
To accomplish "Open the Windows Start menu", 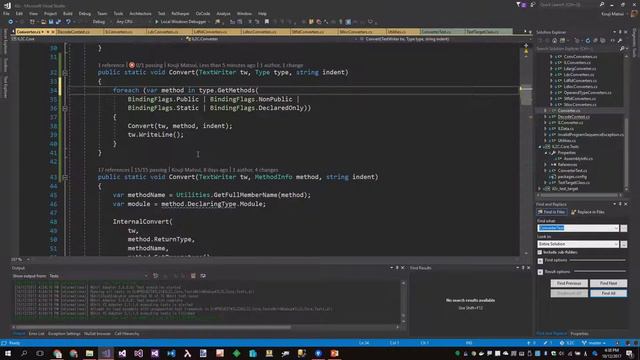I will pos(8,353).
